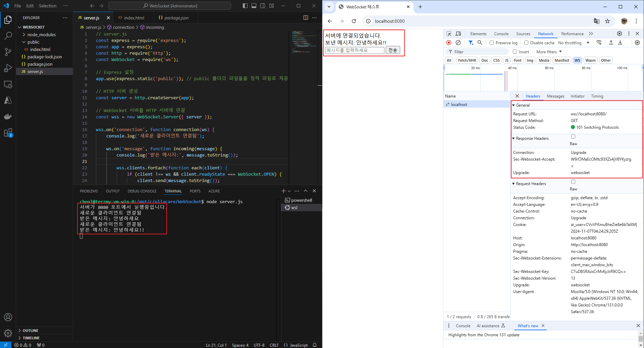The height and width of the screenshot is (348, 644).
Task: Enable the Disable cache checkbox
Action: 526,43
